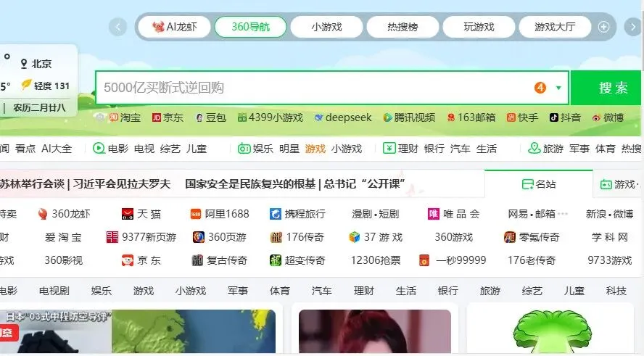The image size is (644, 356).
Task: Open 163邮箱 shortcut
Action: (x=471, y=118)
